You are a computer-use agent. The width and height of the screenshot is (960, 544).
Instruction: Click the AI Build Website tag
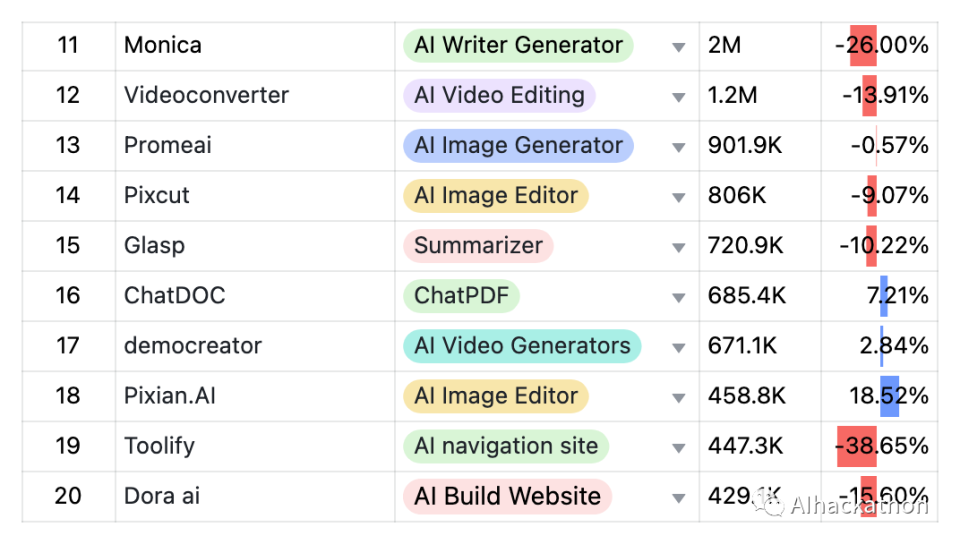[x=507, y=496]
